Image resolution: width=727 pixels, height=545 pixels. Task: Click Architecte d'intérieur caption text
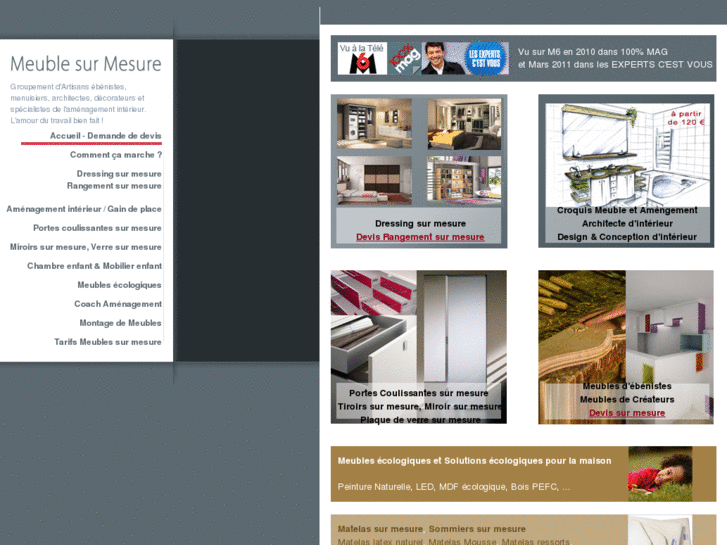627,224
